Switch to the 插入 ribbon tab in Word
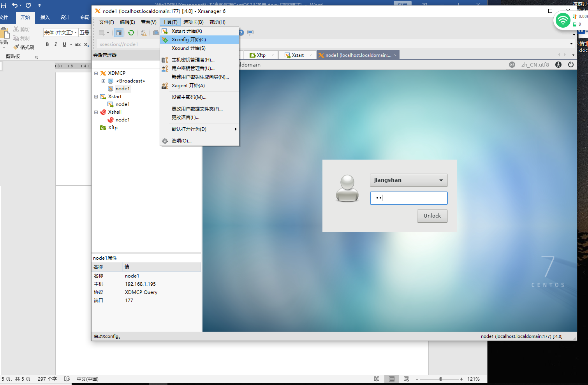The width and height of the screenshot is (588, 385). pos(45,18)
